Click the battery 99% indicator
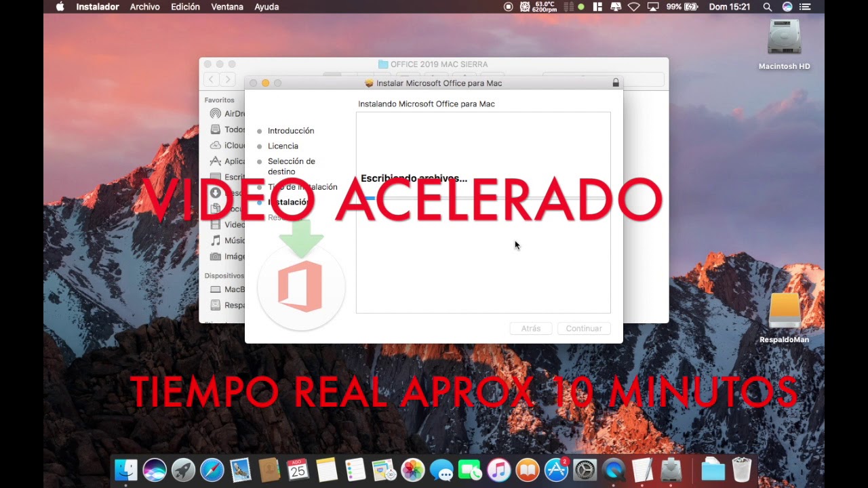Viewport: 868px width, 488px height. click(682, 7)
